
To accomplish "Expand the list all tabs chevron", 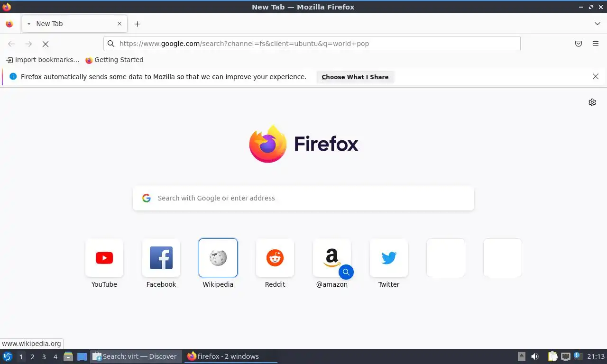I will coord(597,24).
